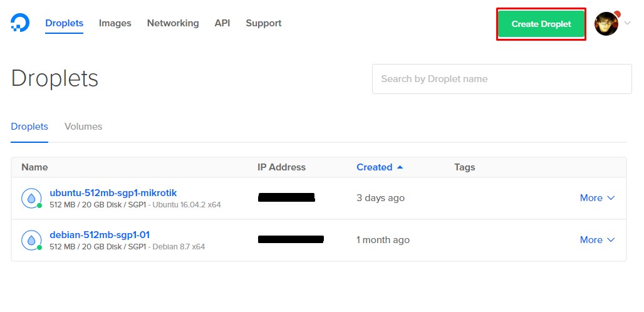Click the Droplets page heading
This screenshot has height=312, width=644.
click(55, 78)
